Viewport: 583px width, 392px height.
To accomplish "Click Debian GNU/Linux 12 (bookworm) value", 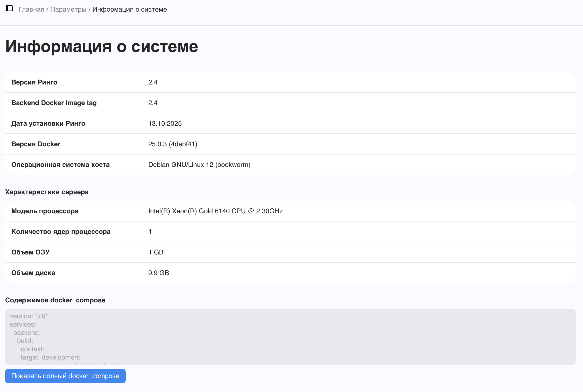I will click(199, 165).
